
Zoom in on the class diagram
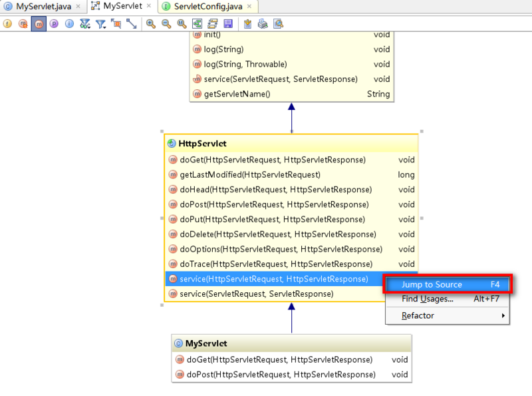pos(150,24)
